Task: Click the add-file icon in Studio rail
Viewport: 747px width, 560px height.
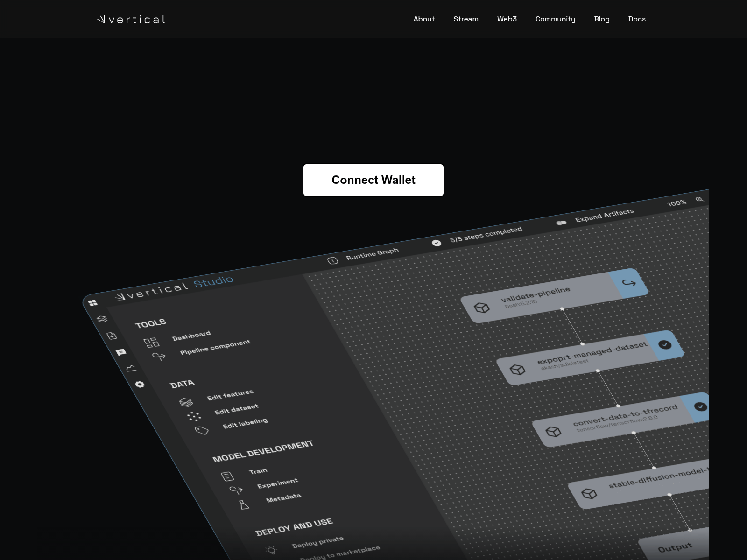Action: point(112,336)
